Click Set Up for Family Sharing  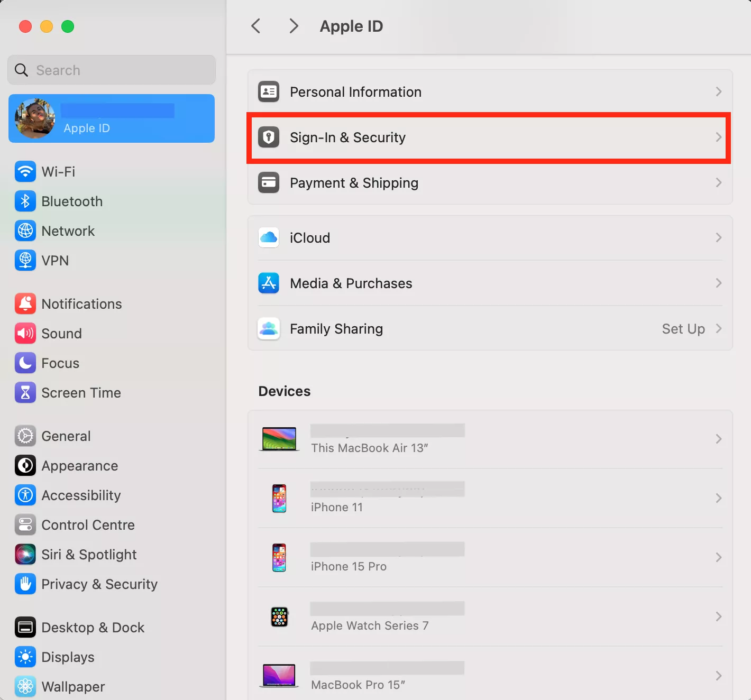[683, 329]
